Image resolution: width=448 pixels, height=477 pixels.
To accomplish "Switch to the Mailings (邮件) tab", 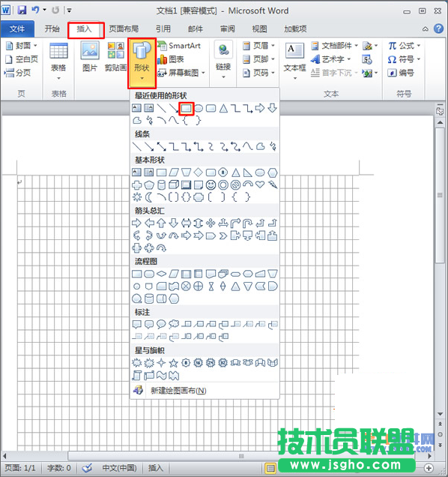I will [x=196, y=29].
